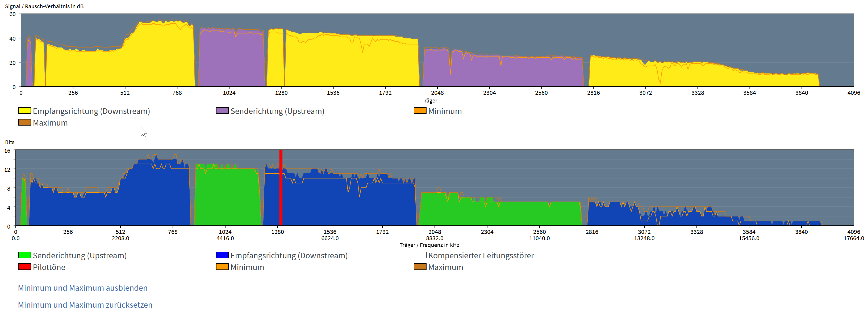
Task: Click the green Senderichtung swatch in Bits legend
Action: (x=24, y=255)
